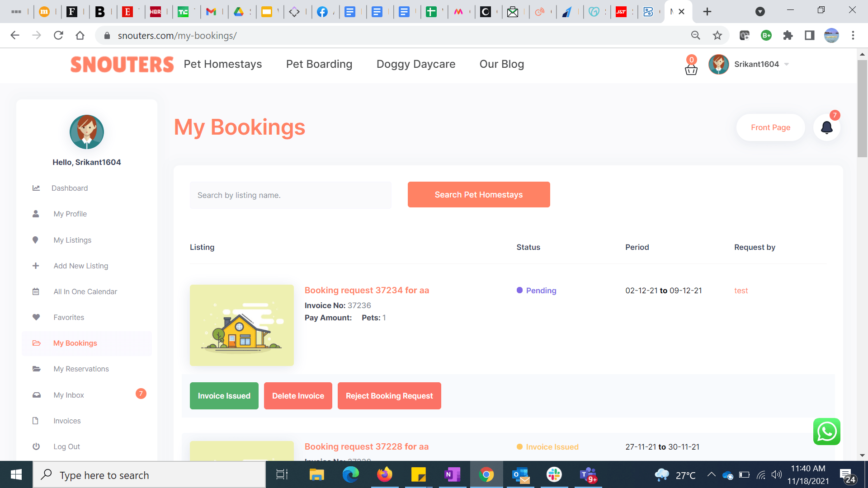Open the Booking request 37234 for aa link

click(367, 290)
